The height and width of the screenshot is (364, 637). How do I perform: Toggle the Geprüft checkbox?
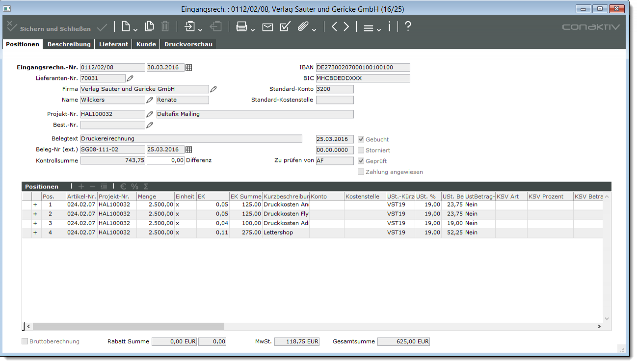click(361, 161)
